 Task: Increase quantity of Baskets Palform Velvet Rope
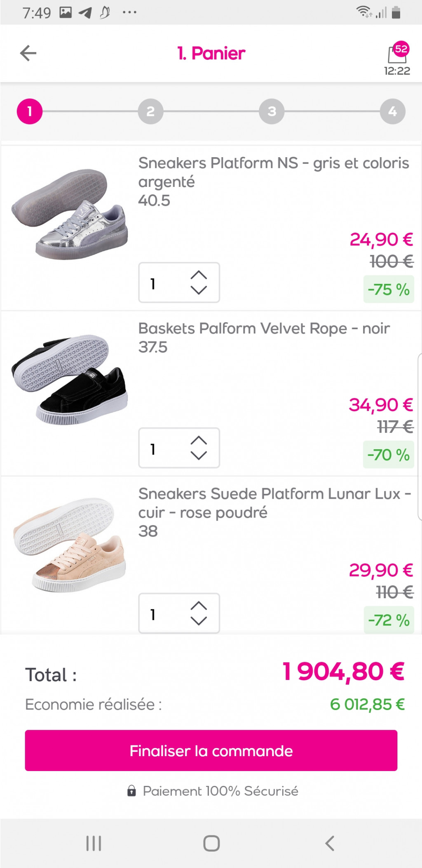click(199, 441)
